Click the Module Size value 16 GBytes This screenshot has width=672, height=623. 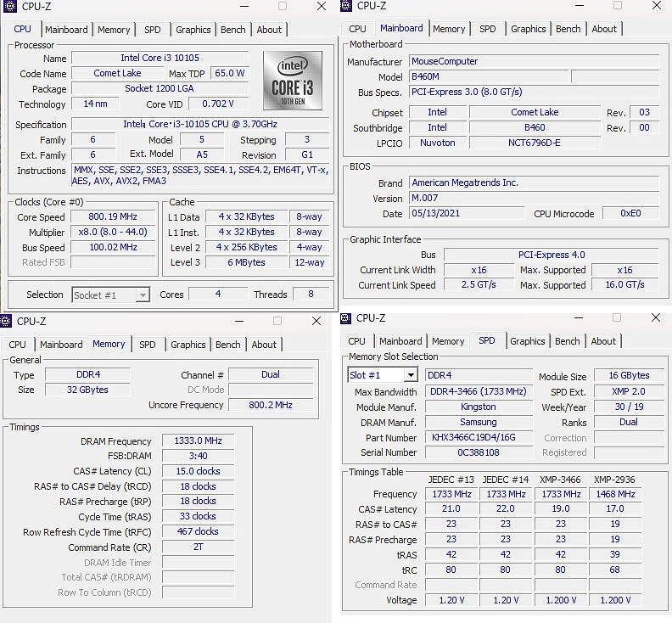click(629, 375)
